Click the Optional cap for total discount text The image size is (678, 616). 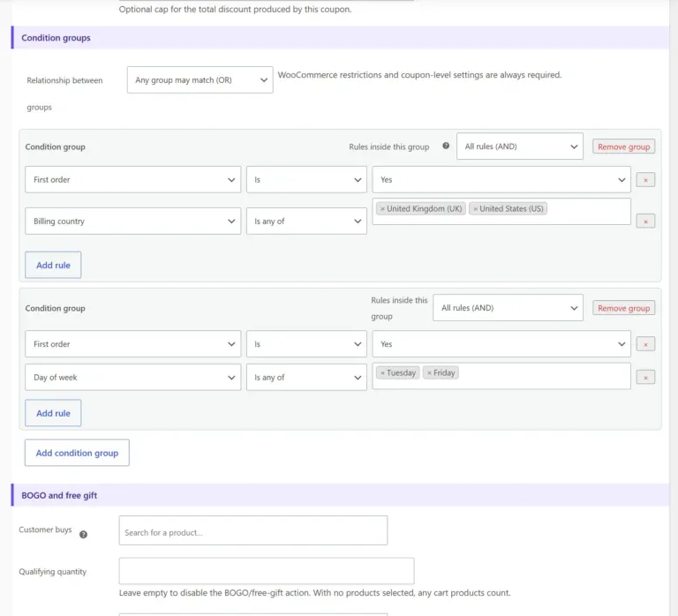pos(235,9)
